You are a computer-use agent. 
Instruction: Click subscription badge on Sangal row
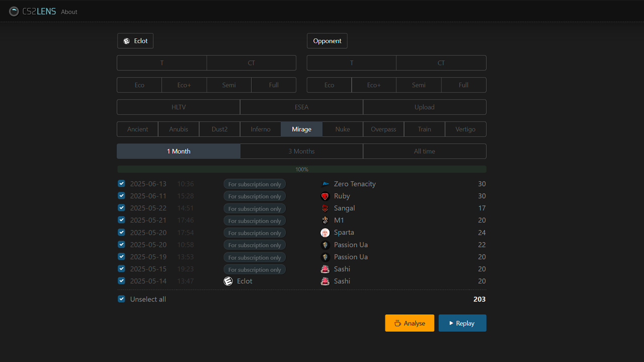point(255,208)
